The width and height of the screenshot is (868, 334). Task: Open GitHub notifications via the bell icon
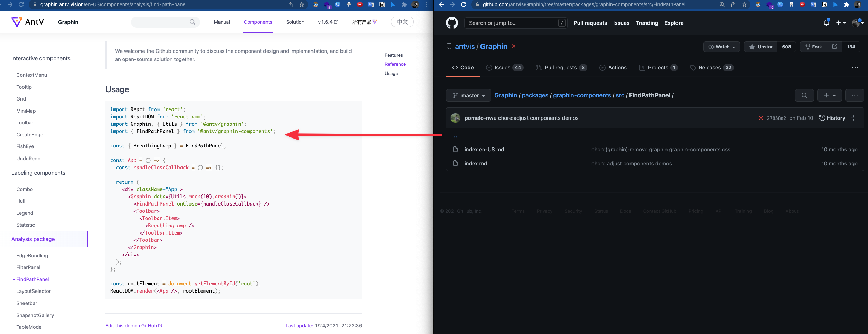click(826, 22)
